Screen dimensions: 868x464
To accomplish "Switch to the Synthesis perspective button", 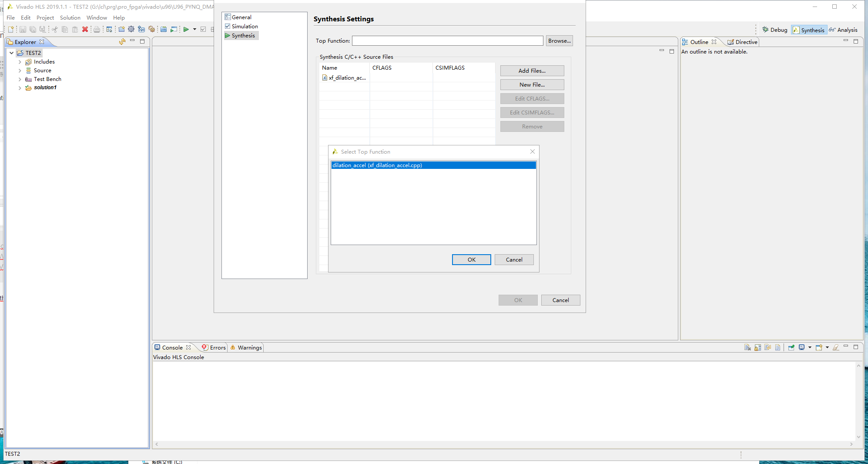I will (809, 30).
